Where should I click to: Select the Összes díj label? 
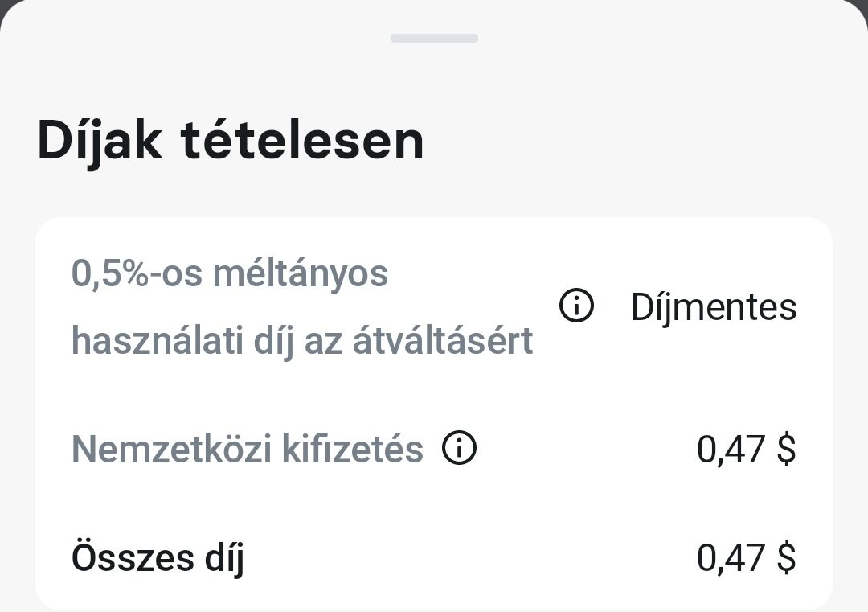[158, 557]
